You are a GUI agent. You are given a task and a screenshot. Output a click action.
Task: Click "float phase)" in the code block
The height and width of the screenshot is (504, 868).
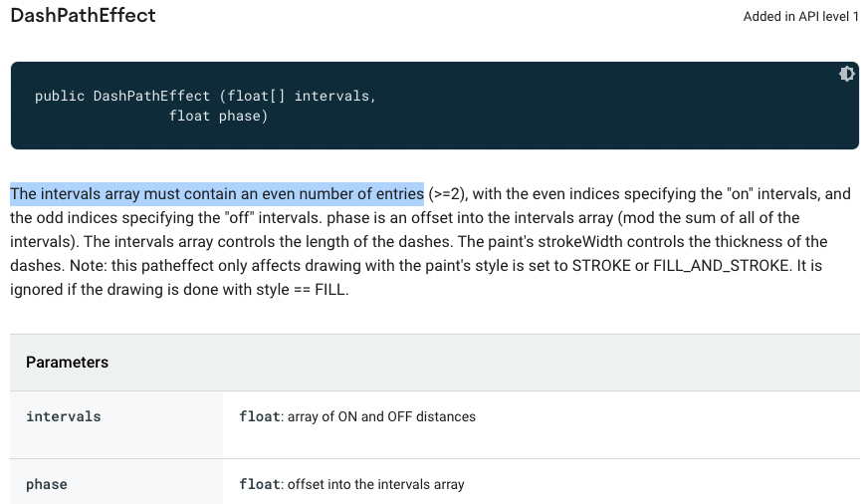[x=219, y=116]
